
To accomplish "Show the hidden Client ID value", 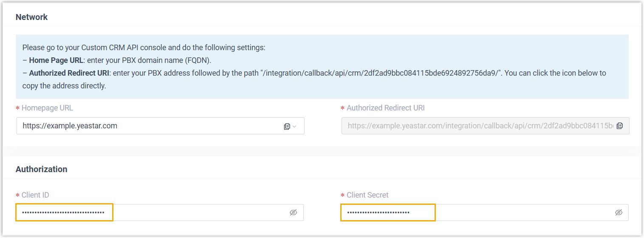I will (293, 212).
